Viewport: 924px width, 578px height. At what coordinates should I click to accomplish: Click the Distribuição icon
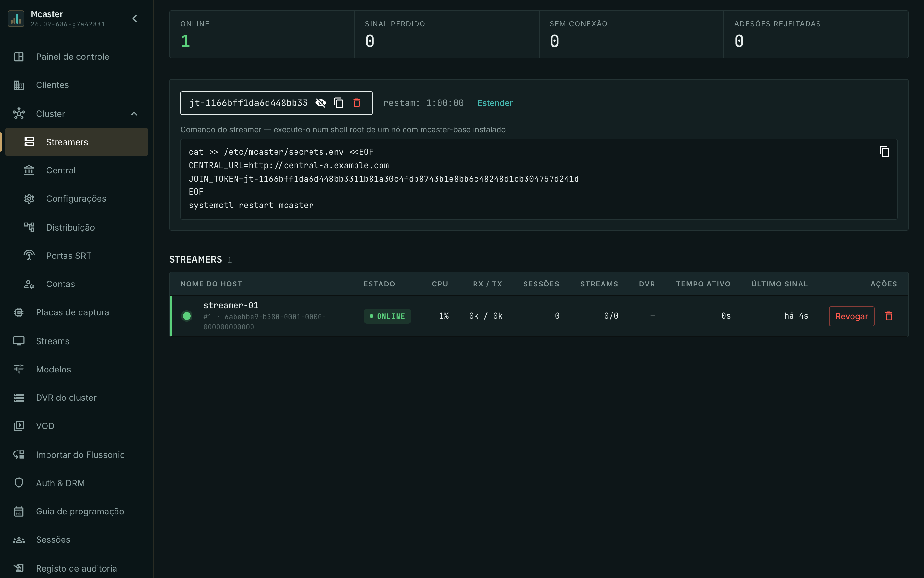pyautogui.click(x=29, y=227)
